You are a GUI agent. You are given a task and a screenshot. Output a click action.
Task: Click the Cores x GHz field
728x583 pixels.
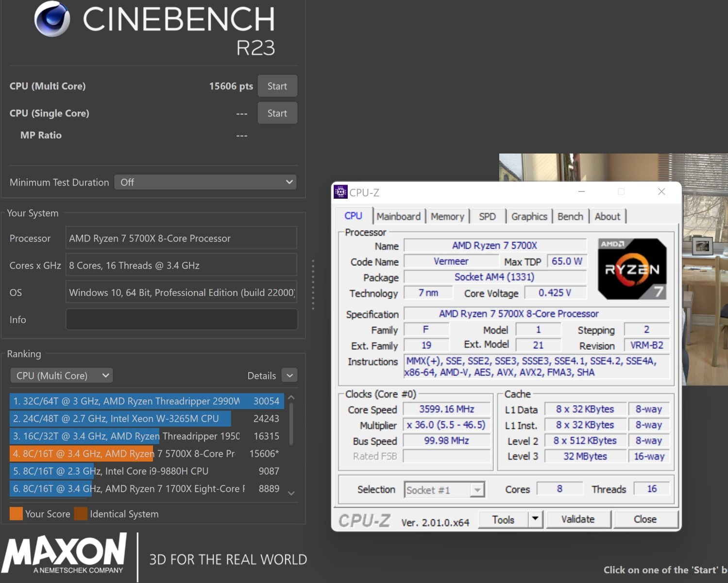[181, 265]
